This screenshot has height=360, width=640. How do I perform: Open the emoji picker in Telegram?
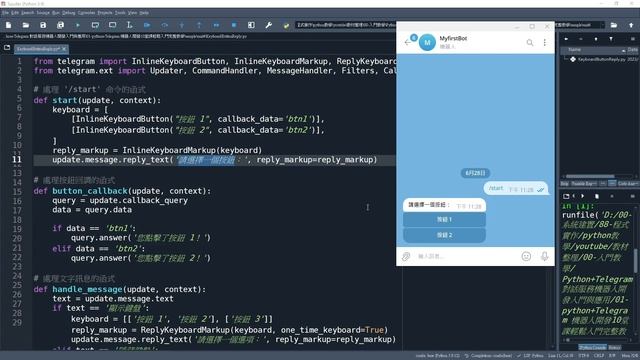pyautogui.click(x=526, y=256)
